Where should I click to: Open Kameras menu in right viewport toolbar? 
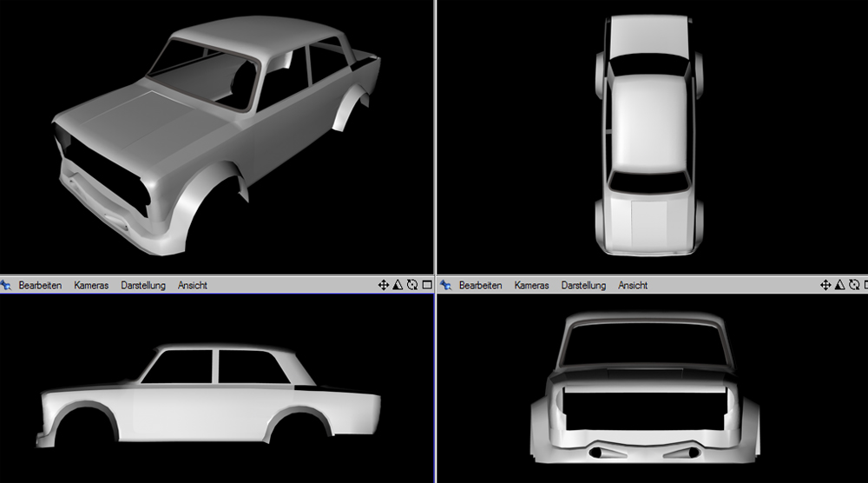[x=531, y=285]
